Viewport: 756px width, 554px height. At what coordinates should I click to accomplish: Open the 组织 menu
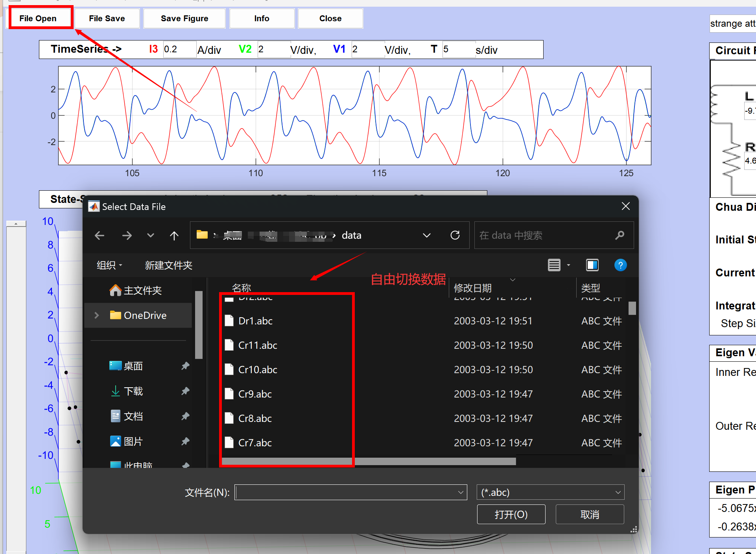(109, 265)
